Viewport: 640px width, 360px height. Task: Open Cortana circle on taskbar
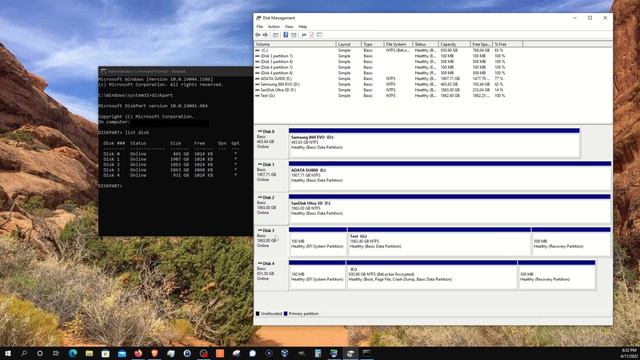click(40, 353)
